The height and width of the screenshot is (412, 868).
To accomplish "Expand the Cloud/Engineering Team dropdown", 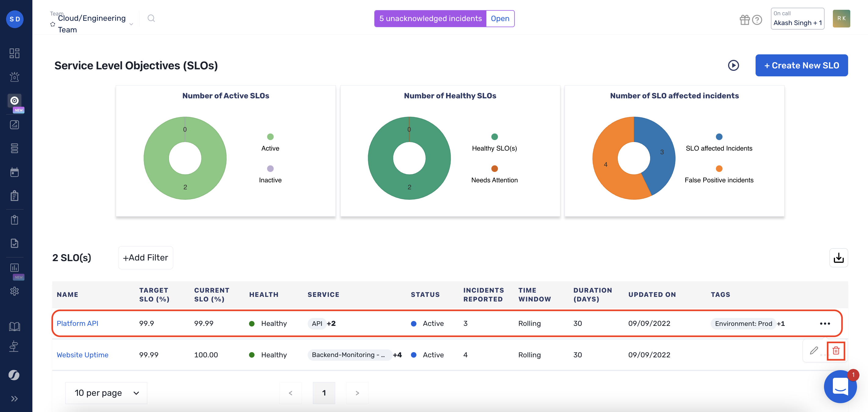I will click(x=131, y=24).
